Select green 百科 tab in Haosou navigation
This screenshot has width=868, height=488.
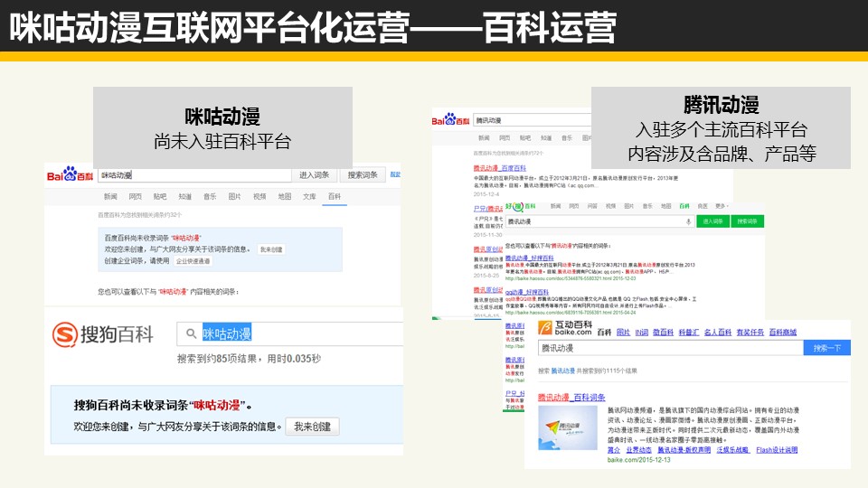(x=684, y=206)
